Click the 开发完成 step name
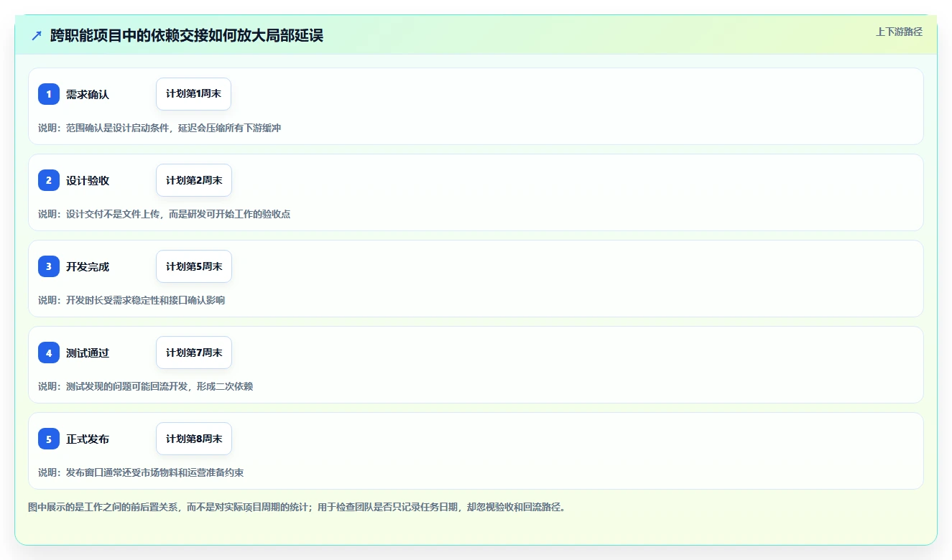This screenshot has width=952, height=560. (88, 266)
